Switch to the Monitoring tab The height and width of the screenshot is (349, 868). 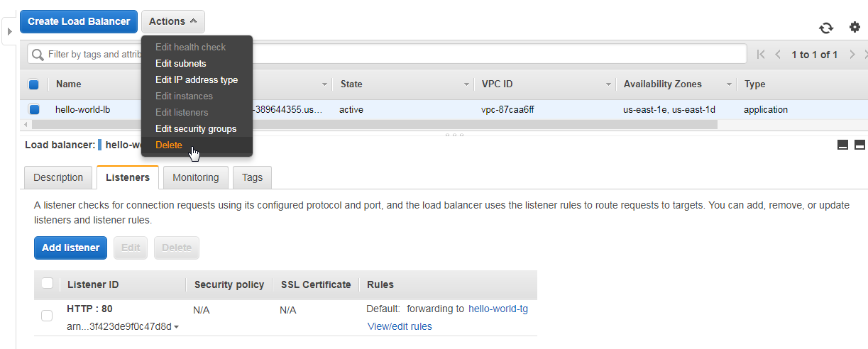coord(196,177)
